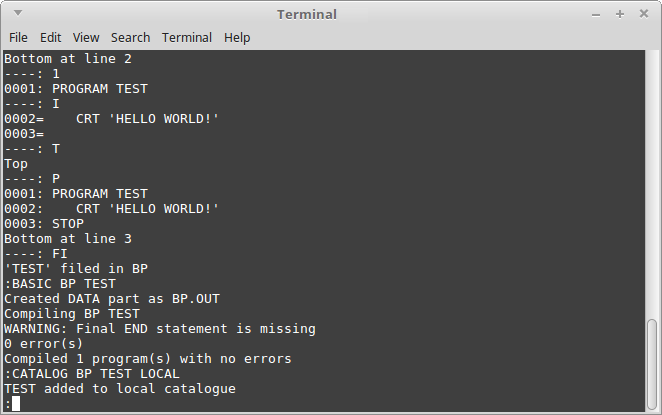Image resolution: width=662 pixels, height=415 pixels.
Task: Click the WARNING Final END statement line
Action: (x=160, y=329)
